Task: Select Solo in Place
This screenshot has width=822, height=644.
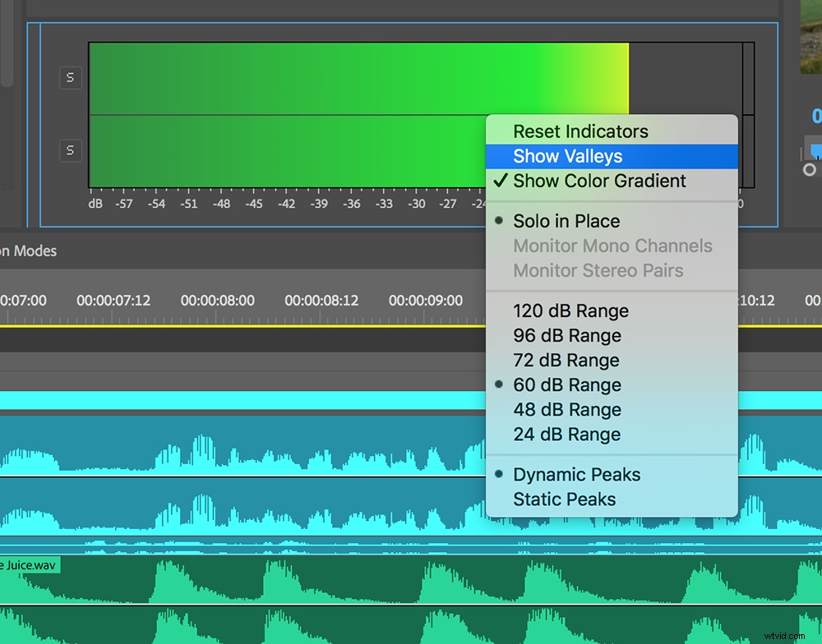Action: [x=566, y=221]
